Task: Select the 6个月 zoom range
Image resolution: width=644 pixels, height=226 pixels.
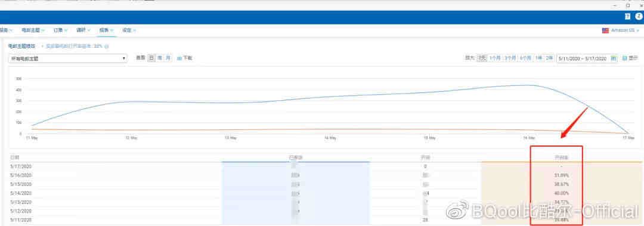Action: (526, 58)
